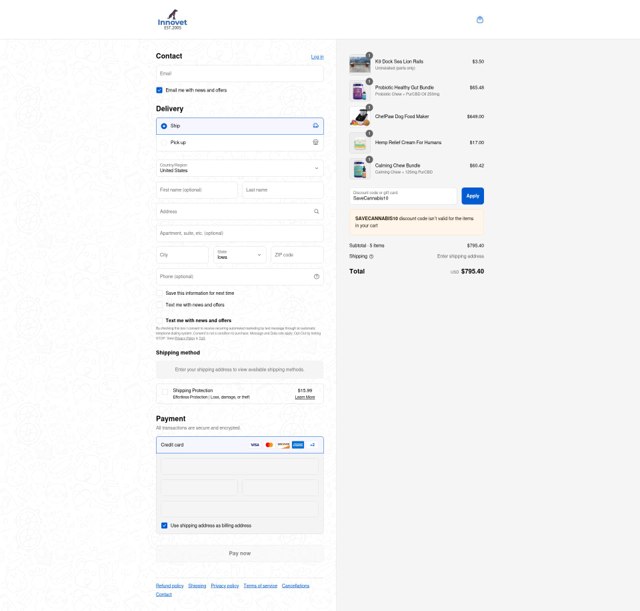Image resolution: width=640 pixels, height=611 pixels.
Task: Check bold Text me with news and offers
Action: point(159,320)
